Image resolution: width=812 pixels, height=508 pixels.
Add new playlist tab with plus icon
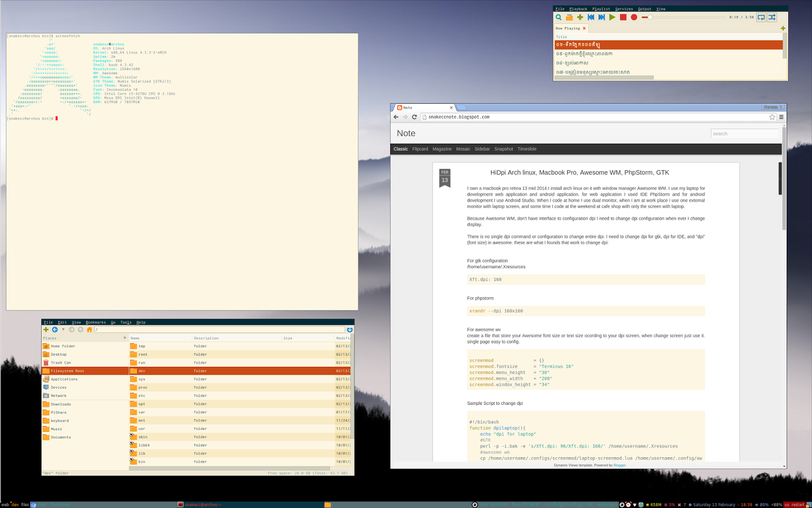pos(783,28)
